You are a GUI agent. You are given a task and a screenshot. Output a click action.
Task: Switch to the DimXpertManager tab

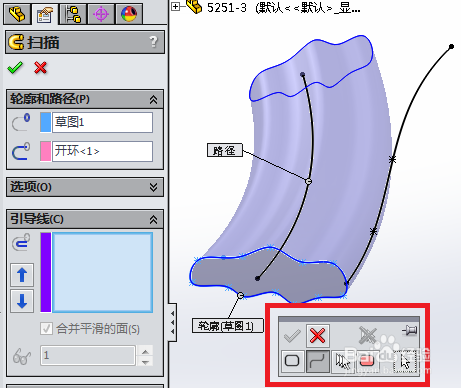tap(101, 14)
